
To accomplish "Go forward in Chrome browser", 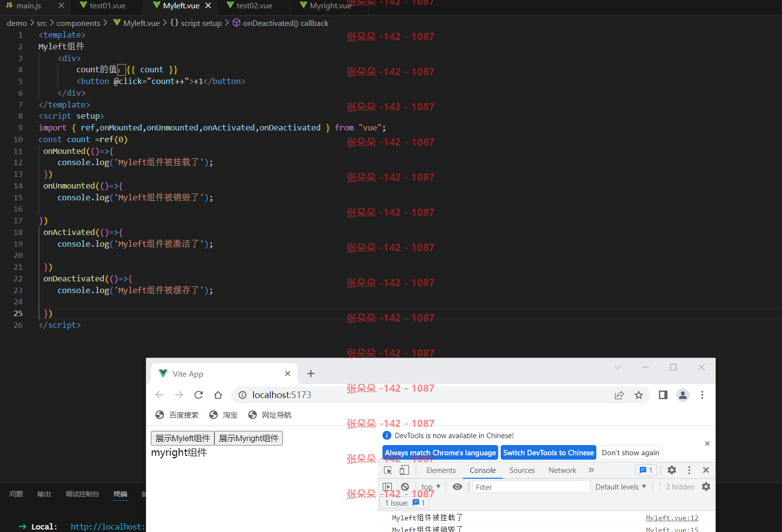I will (x=179, y=395).
